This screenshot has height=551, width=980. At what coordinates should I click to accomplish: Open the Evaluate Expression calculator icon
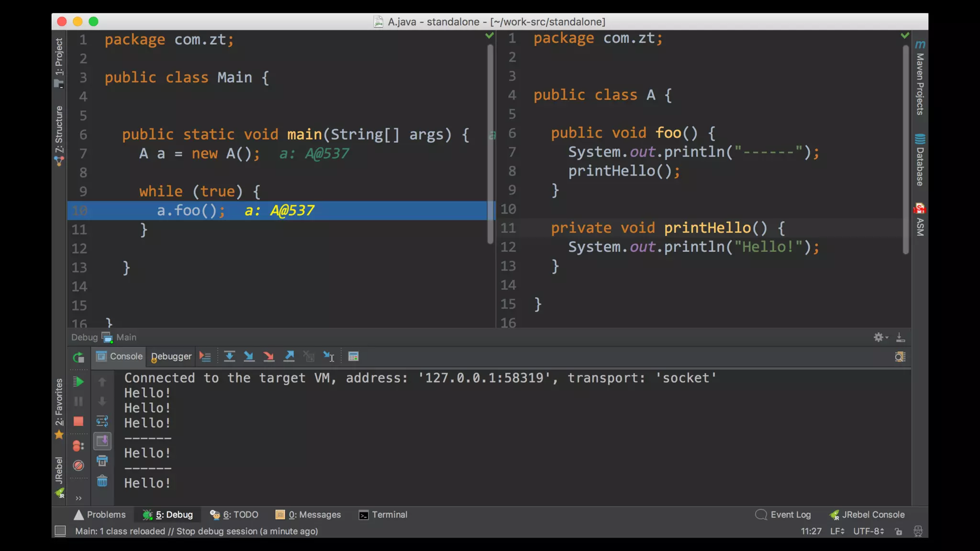(x=353, y=356)
